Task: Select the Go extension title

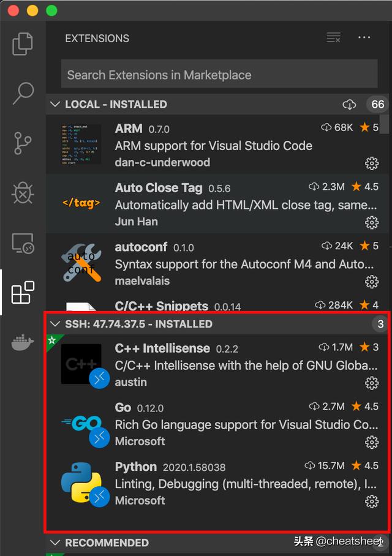Action: click(123, 407)
